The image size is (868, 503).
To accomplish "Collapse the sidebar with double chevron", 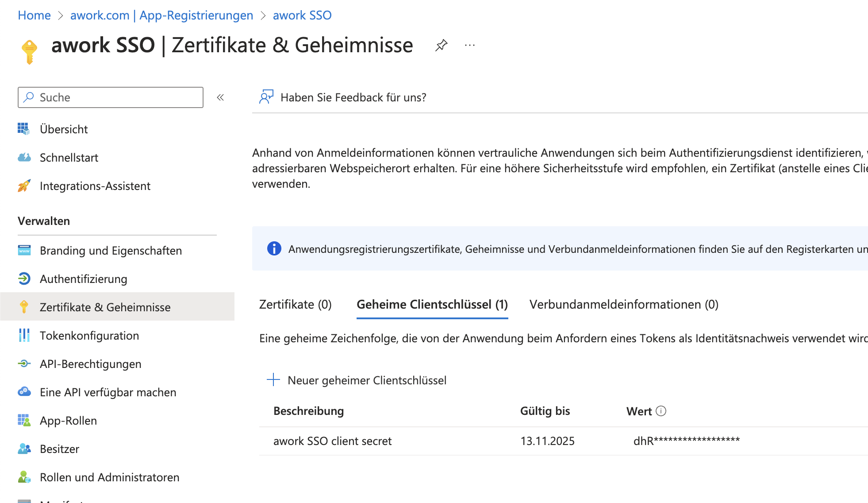I will tap(220, 97).
